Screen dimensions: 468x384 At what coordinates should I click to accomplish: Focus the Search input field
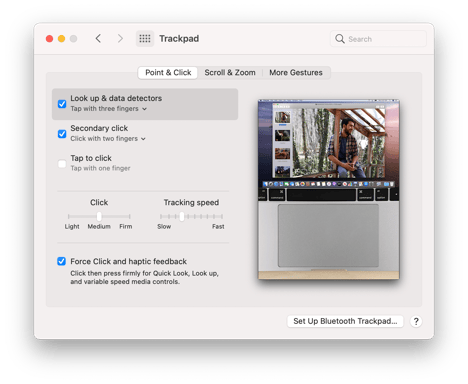(x=378, y=39)
